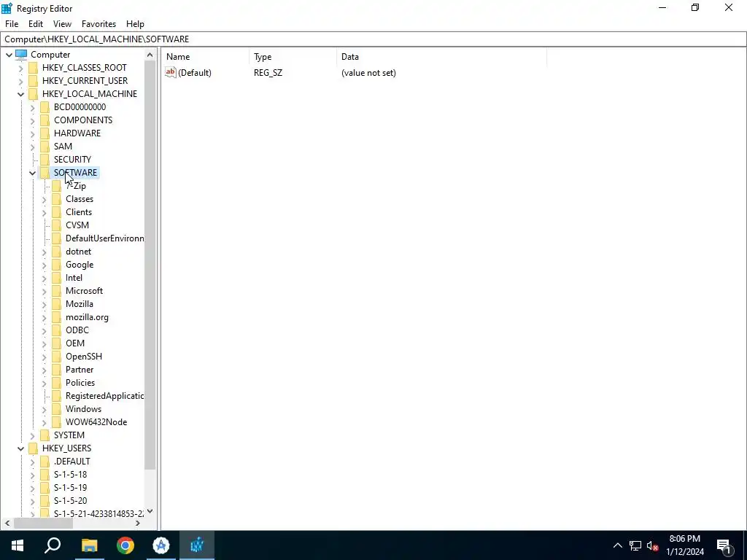Viewport: 747px width, 560px height.
Task: Click the Type column header
Action: point(293,57)
